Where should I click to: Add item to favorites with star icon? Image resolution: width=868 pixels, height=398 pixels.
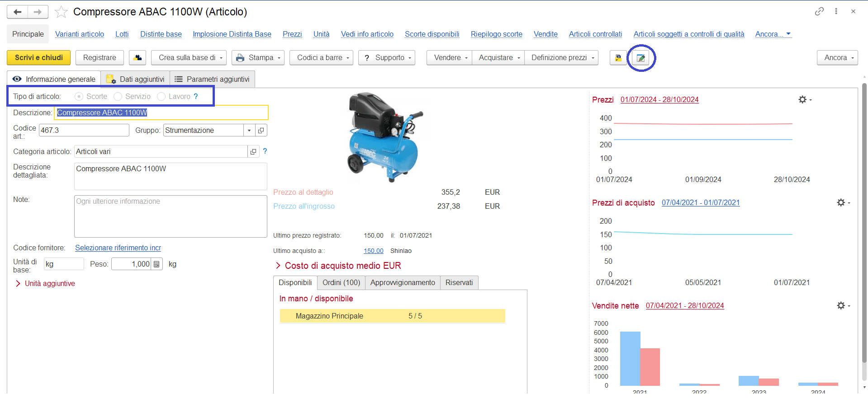pyautogui.click(x=61, y=12)
